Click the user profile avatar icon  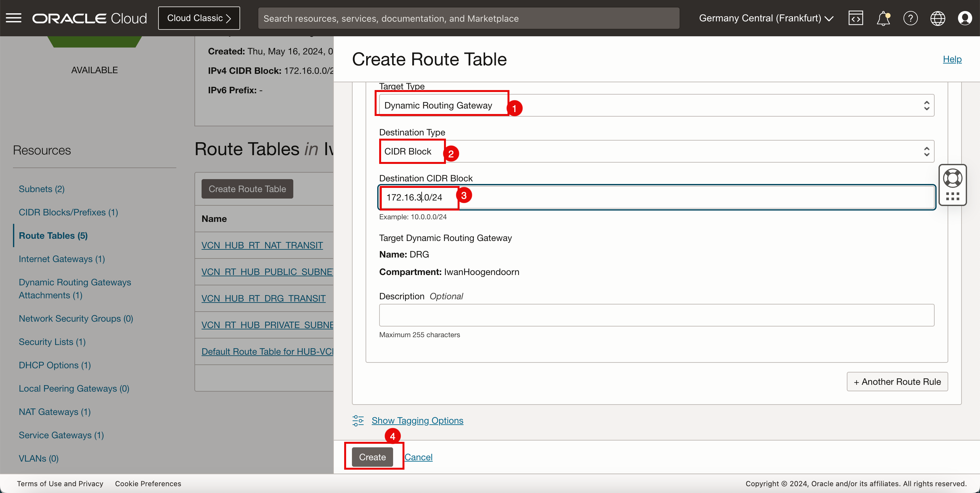click(965, 18)
